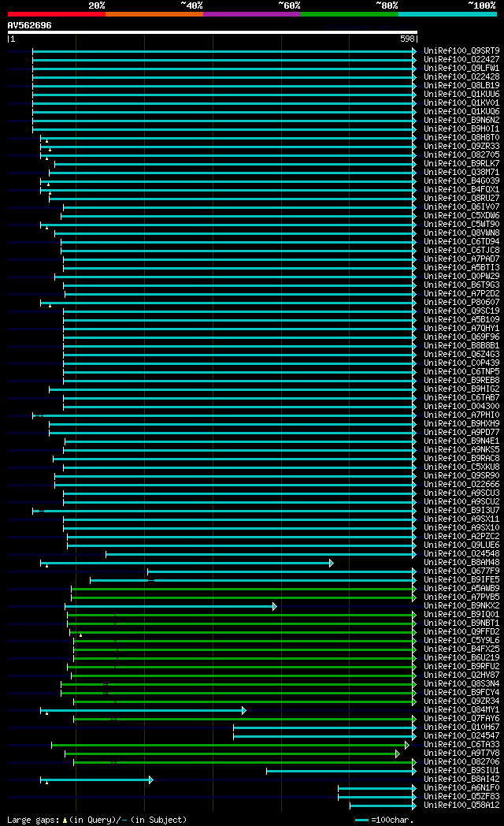Select the UniRef100_B8B8B1 label
This screenshot has width=504, height=826.
[462, 345]
